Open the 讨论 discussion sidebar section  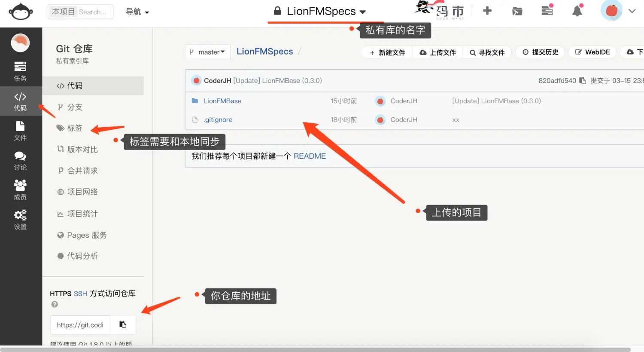click(20, 161)
